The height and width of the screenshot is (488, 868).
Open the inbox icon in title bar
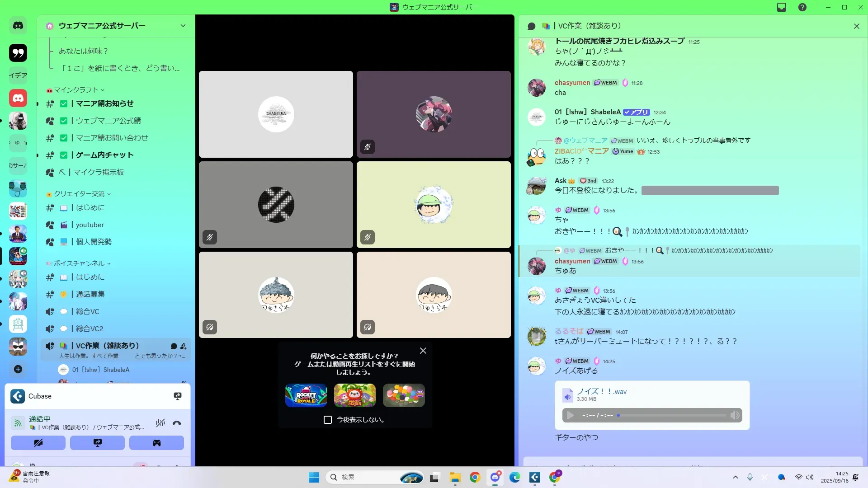(782, 7)
